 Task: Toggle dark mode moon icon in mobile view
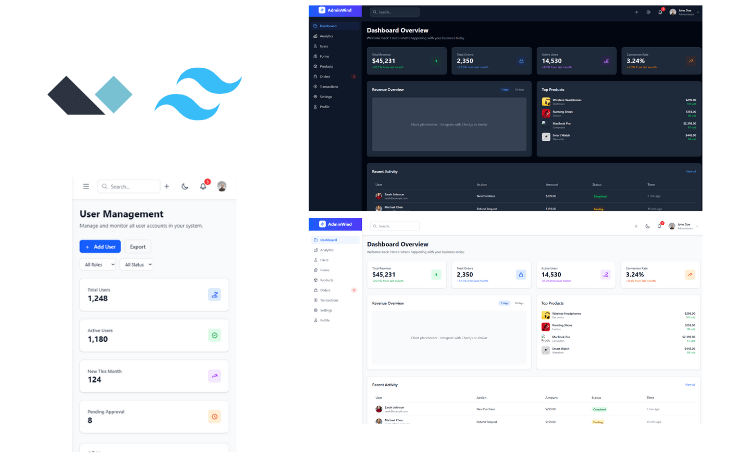coord(185,186)
